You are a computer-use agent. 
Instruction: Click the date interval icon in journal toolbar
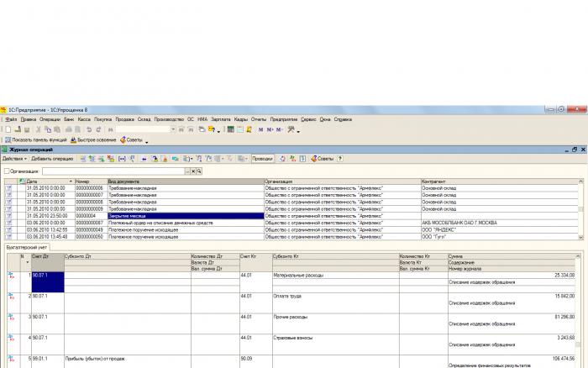pyautogui.click(x=122, y=159)
